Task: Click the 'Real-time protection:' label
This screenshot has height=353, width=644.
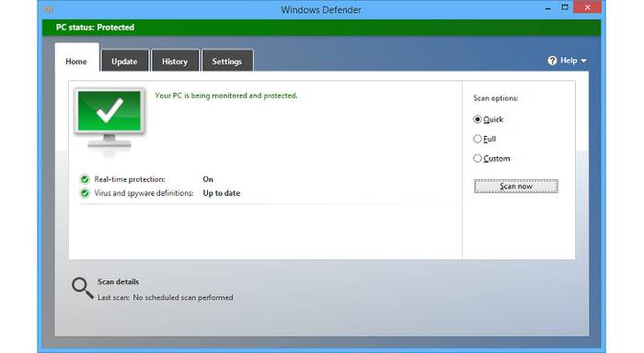Action: click(x=130, y=179)
